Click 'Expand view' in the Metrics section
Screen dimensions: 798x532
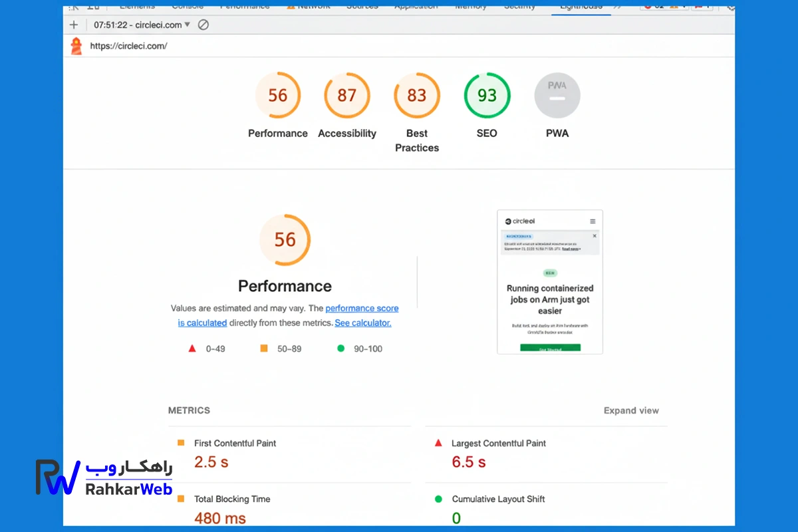[631, 410]
